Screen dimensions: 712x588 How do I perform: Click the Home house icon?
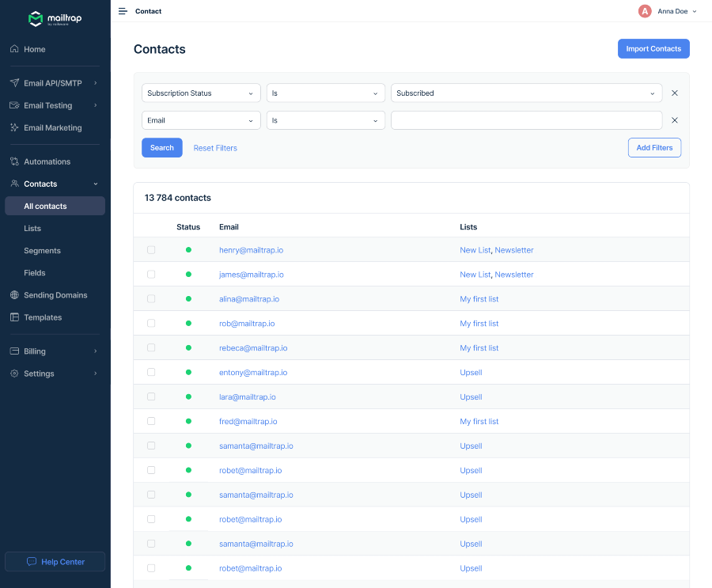click(x=14, y=49)
